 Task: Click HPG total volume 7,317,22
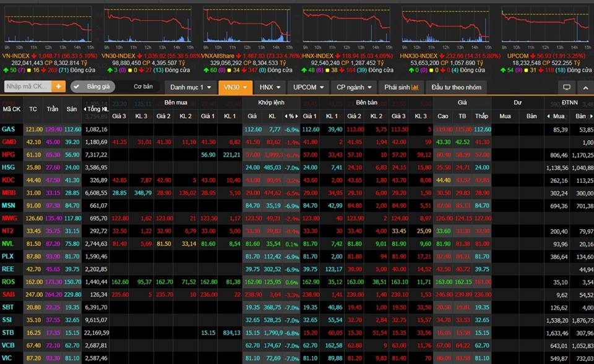pos(97,154)
